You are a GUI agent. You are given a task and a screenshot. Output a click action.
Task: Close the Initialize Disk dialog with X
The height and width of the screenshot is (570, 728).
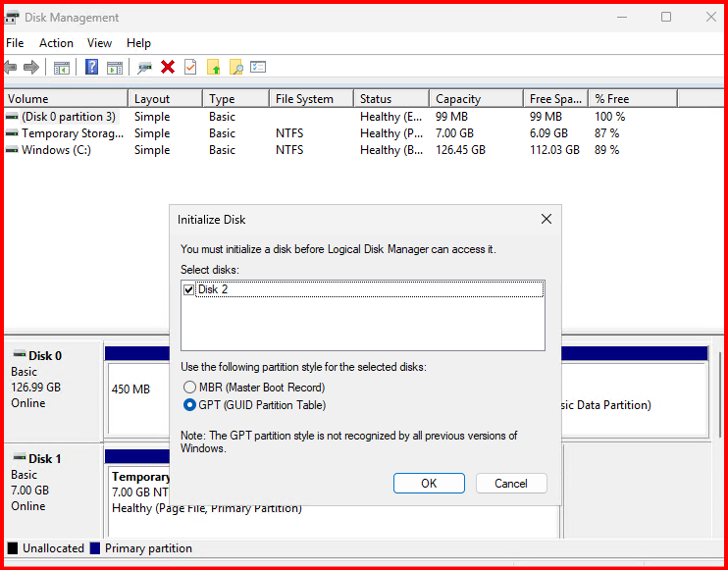pyautogui.click(x=546, y=219)
